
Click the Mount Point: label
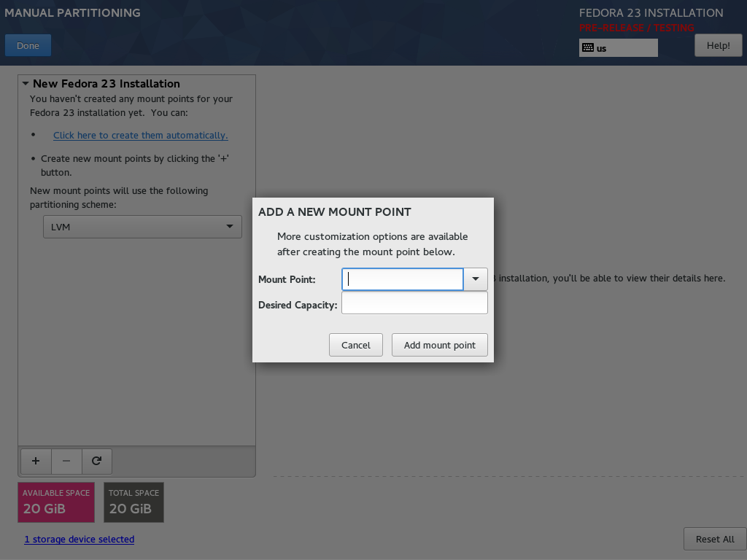click(x=287, y=279)
